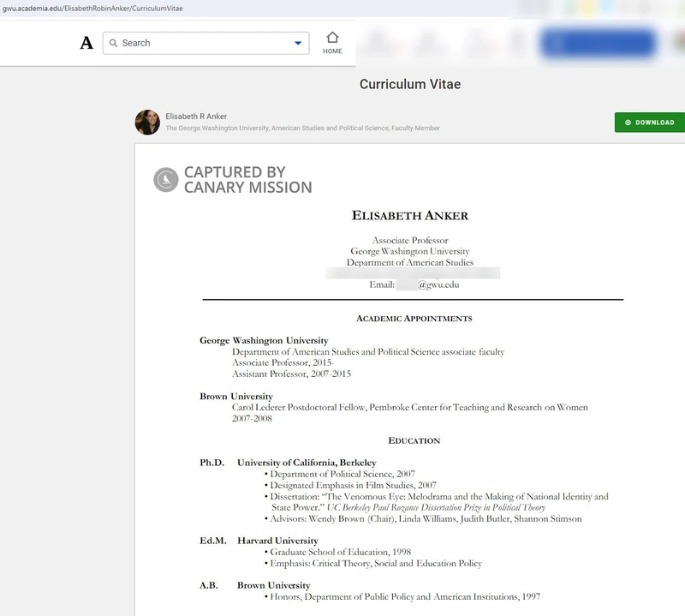Click the Canary Mission bird logo
This screenshot has height=616, width=685.
(x=166, y=180)
